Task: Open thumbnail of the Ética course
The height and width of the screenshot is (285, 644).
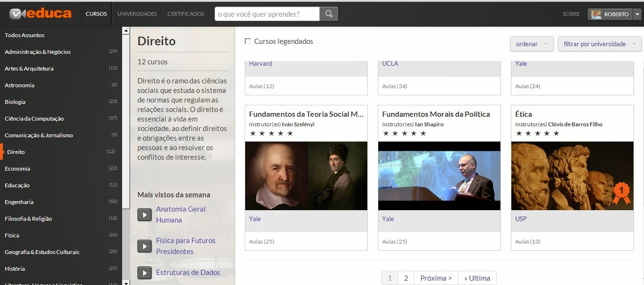Action: click(572, 176)
